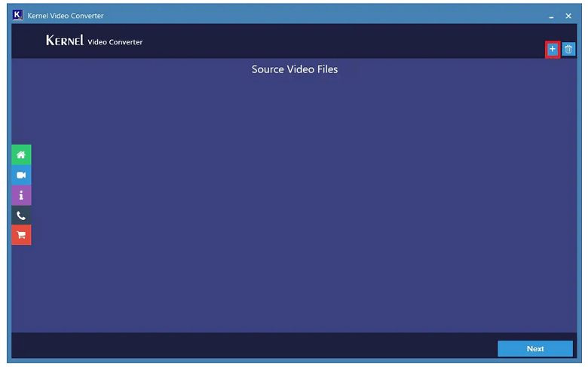Click the Next button
The image size is (588, 367).
pos(535,349)
